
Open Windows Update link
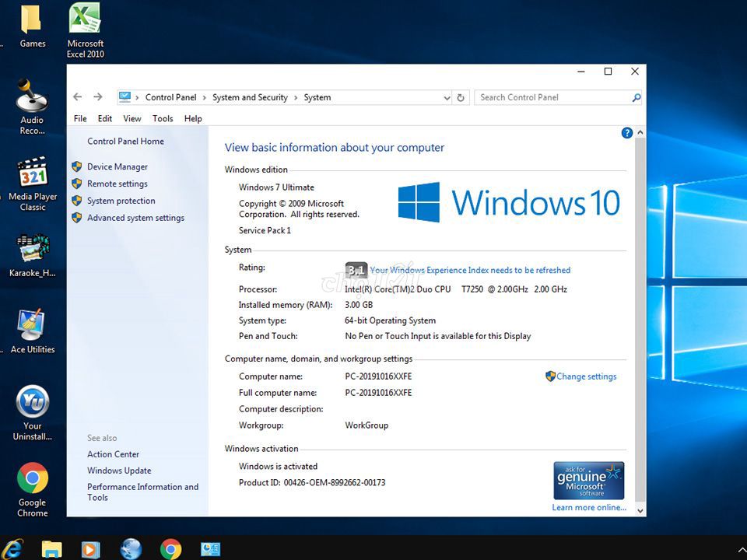click(119, 471)
